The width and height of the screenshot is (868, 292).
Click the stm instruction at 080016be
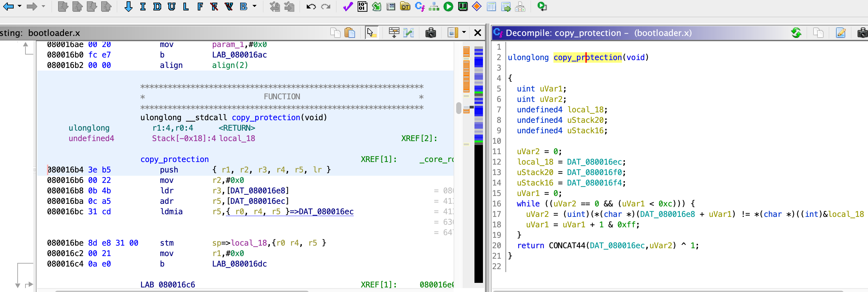click(x=166, y=243)
